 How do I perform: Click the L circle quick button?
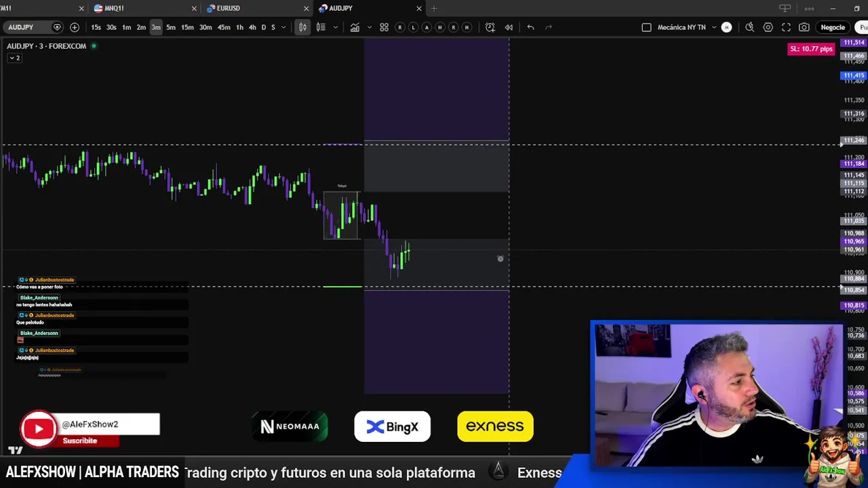coord(413,27)
